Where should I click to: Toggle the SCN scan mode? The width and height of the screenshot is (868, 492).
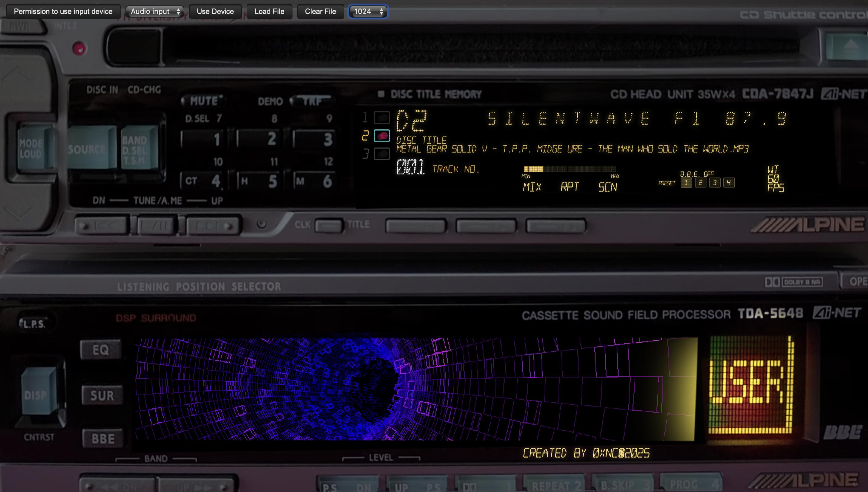(x=607, y=187)
